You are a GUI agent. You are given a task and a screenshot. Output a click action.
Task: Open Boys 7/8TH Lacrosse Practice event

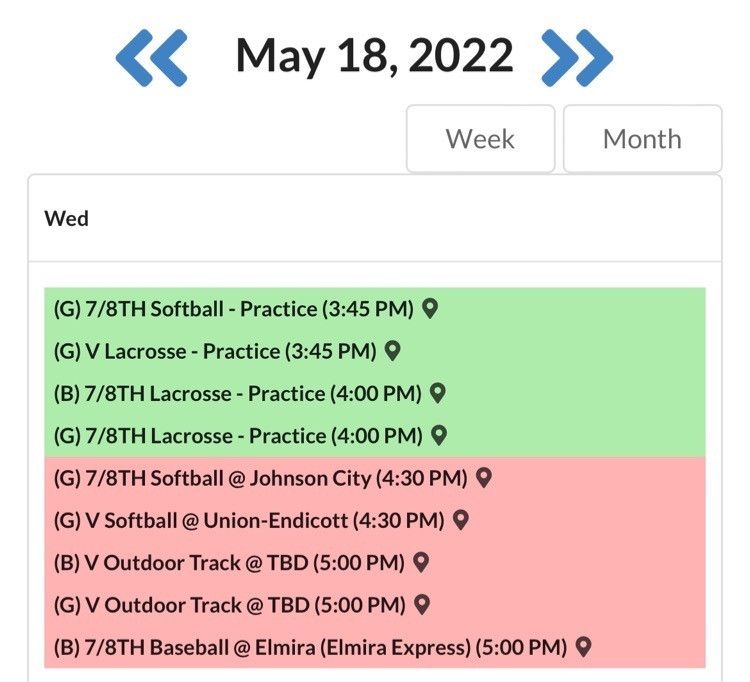237,394
